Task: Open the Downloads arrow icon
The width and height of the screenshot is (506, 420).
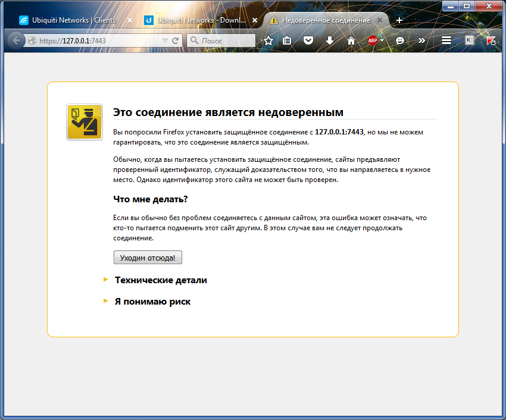Action: pos(330,40)
